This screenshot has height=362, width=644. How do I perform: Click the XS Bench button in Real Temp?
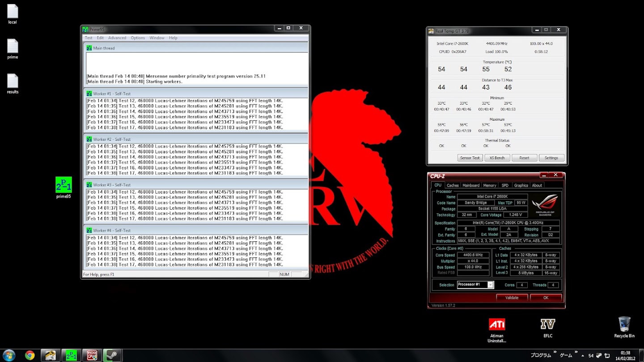[x=497, y=158]
